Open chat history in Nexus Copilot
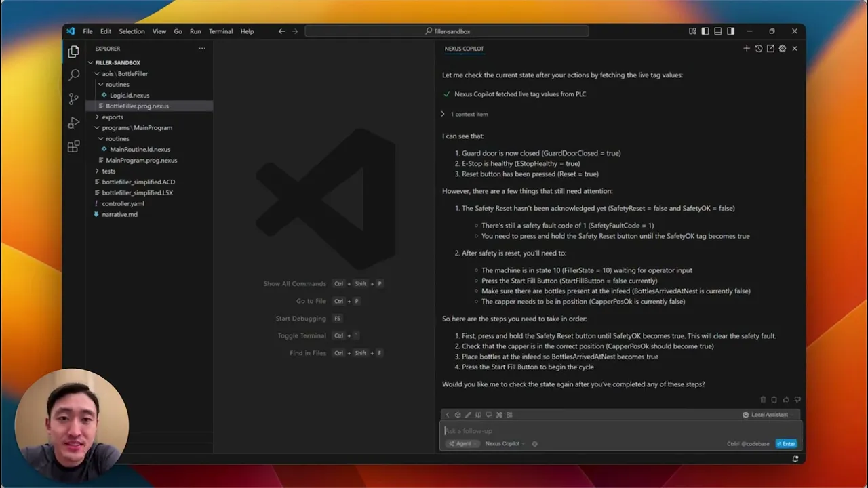The image size is (868, 488). tap(759, 49)
